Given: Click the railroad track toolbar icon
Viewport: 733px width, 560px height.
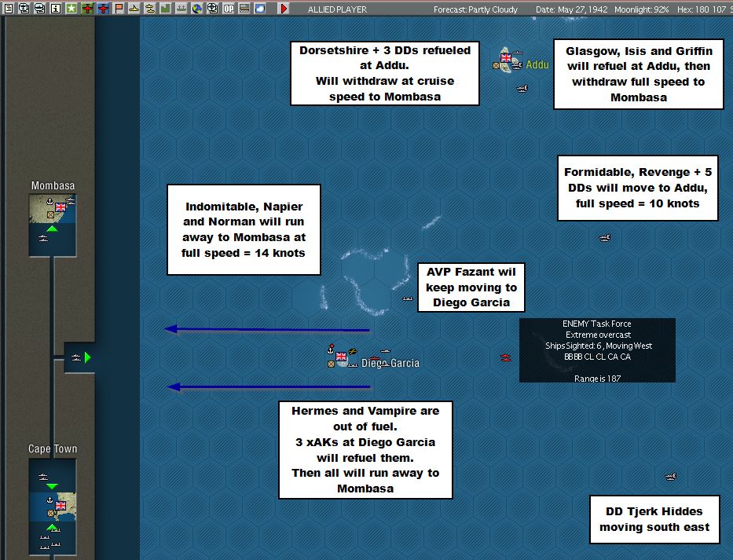Looking at the screenshot, I should (244, 8).
